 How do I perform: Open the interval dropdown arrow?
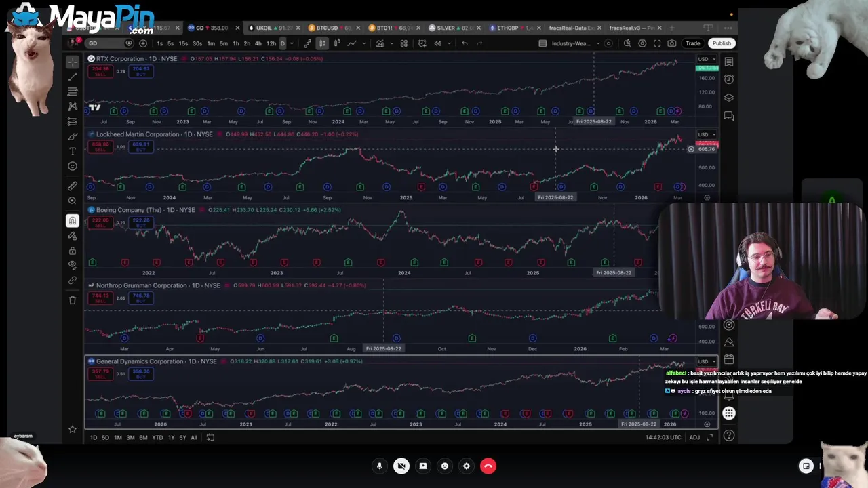pos(292,43)
